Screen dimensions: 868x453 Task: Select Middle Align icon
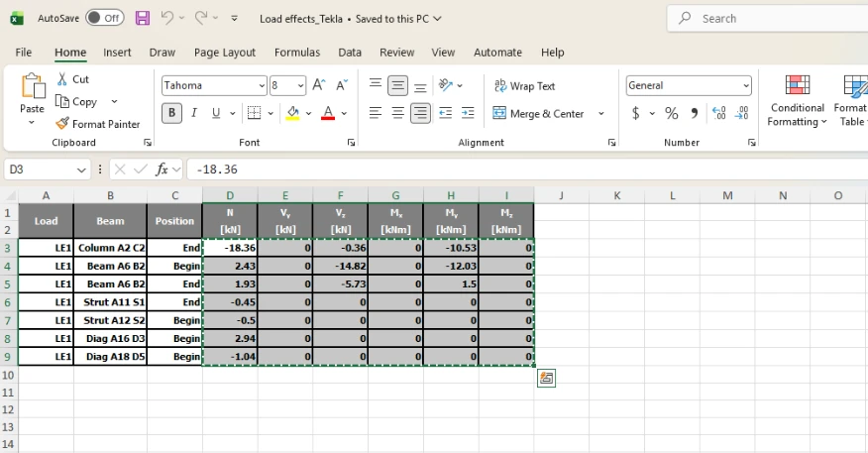[397, 84]
